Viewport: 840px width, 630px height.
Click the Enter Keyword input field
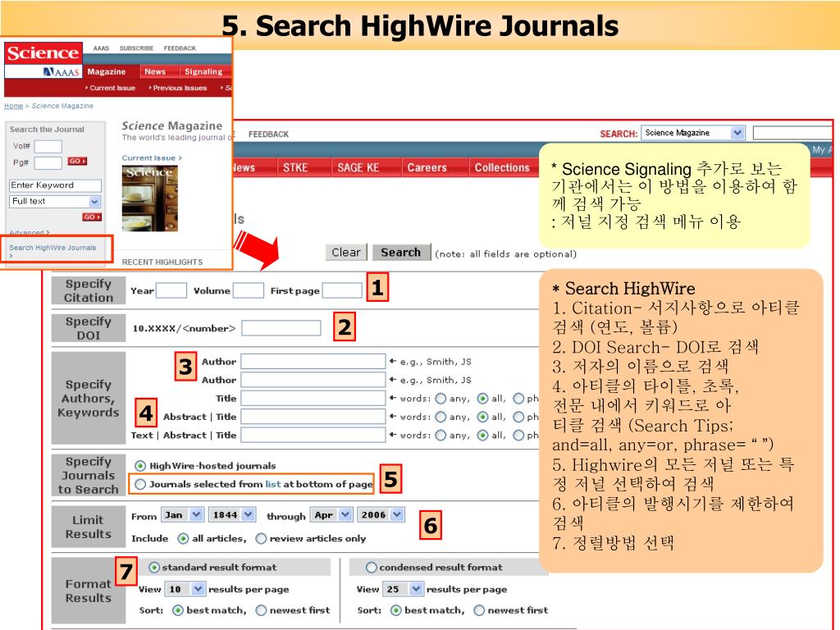[x=55, y=185]
